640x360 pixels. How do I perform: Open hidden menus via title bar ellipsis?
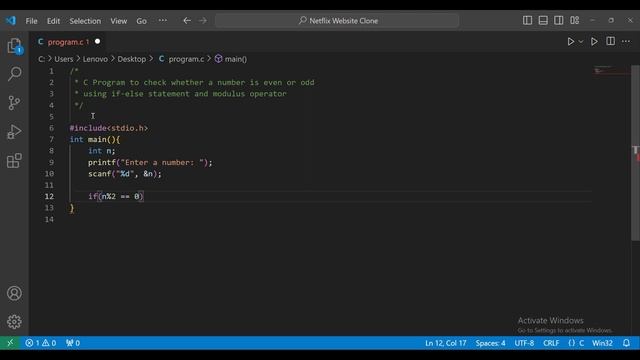pyautogui.click(x=162, y=20)
